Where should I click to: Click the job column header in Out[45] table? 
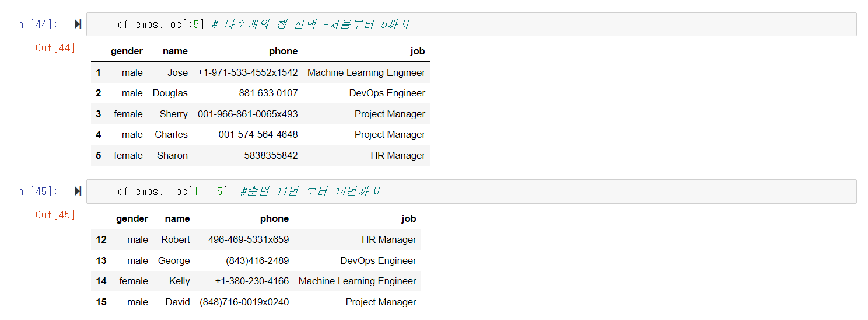pyautogui.click(x=409, y=218)
